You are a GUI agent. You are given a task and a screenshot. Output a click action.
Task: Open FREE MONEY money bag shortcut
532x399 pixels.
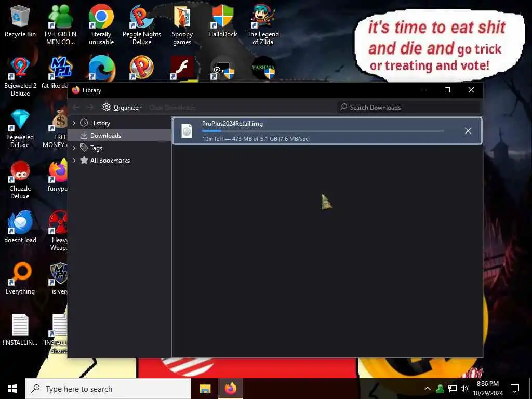56,128
